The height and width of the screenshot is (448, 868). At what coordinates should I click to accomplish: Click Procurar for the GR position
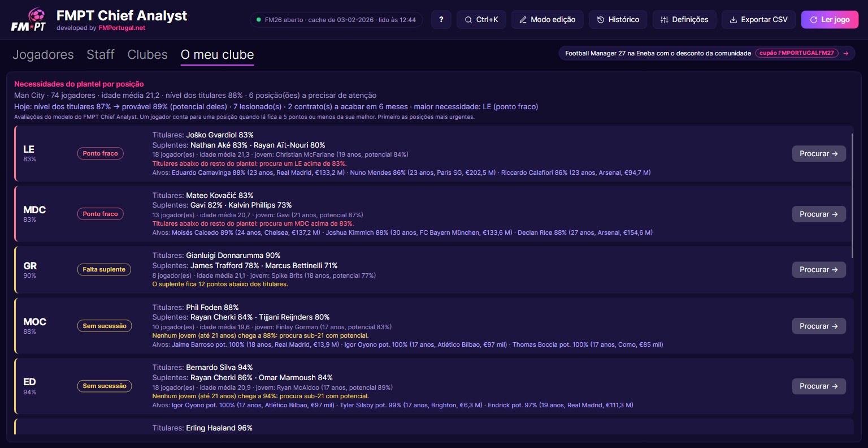point(819,269)
